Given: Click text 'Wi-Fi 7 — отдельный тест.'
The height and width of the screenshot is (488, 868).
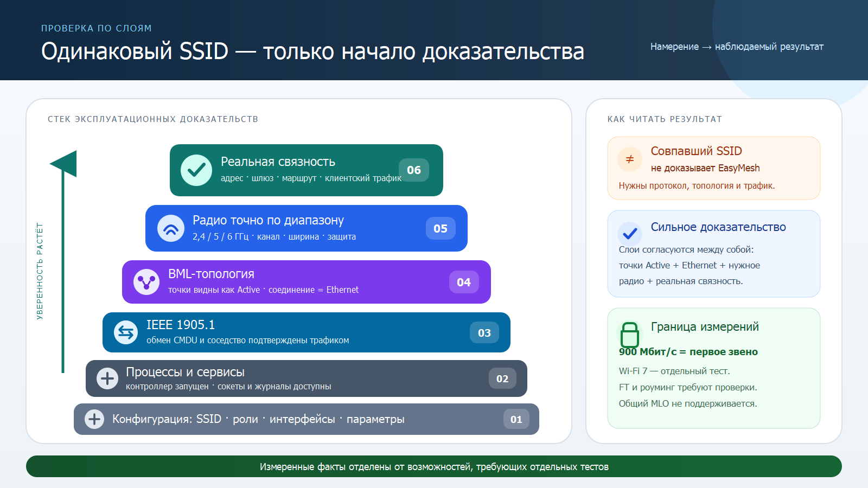Looking at the screenshot, I should [674, 371].
